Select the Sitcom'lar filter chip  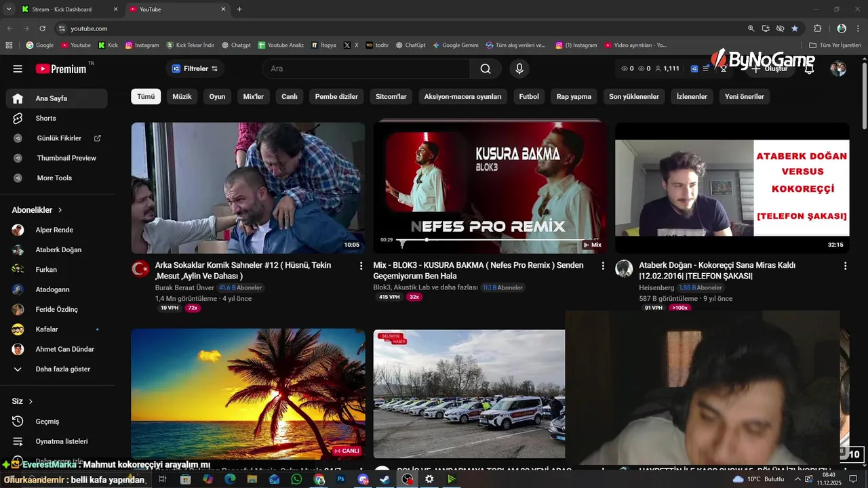[391, 96]
